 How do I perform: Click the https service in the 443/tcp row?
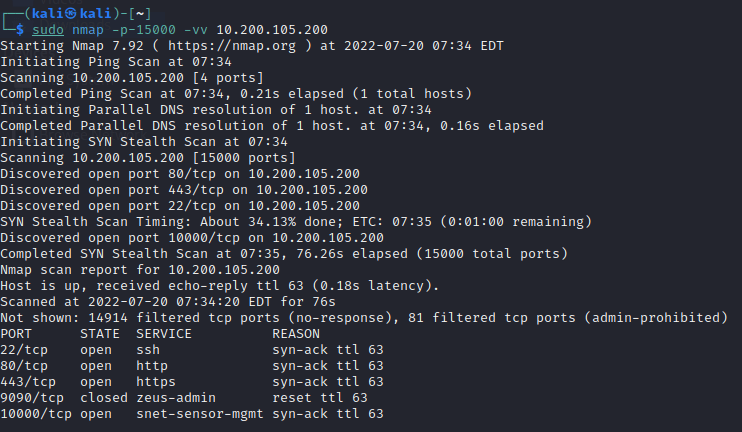point(156,381)
